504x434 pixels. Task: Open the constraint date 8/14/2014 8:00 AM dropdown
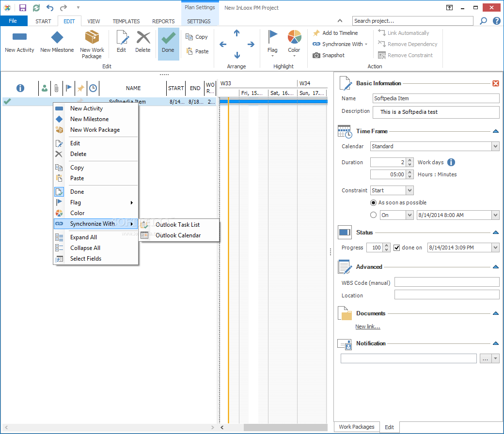tap(495, 215)
